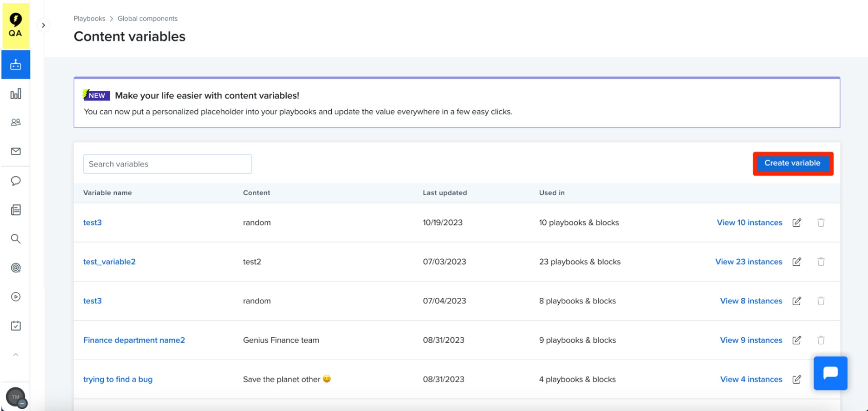The height and width of the screenshot is (411, 868).
Task: Open the blue chat widget button
Action: tap(831, 373)
